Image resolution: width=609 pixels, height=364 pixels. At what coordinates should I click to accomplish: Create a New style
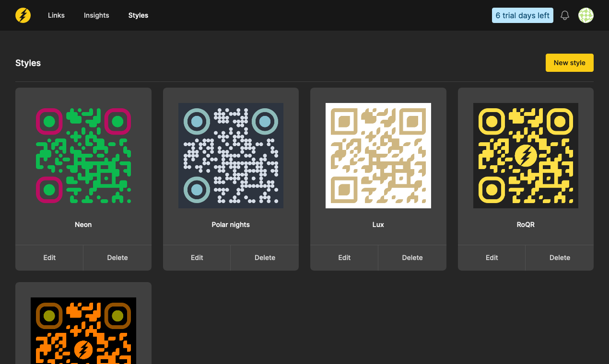coord(570,63)
